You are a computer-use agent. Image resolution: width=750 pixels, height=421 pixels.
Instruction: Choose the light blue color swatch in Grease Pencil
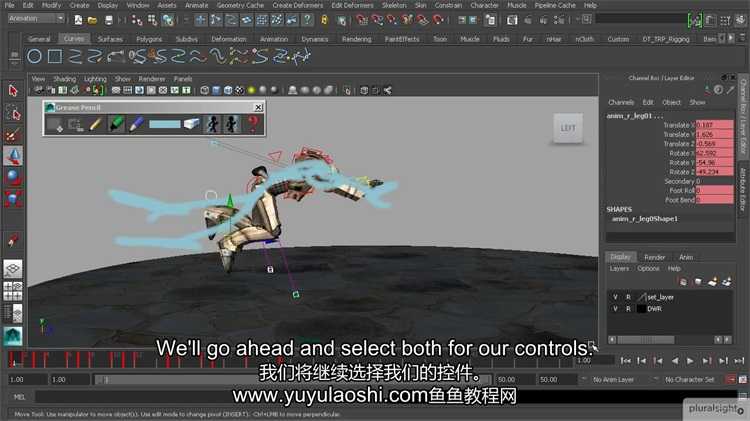click(165, 124)
